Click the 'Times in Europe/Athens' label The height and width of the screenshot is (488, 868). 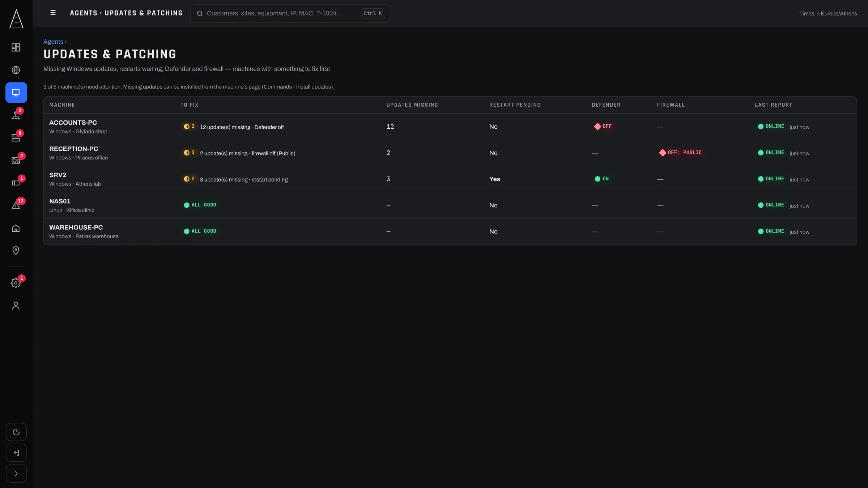point(828,13)
